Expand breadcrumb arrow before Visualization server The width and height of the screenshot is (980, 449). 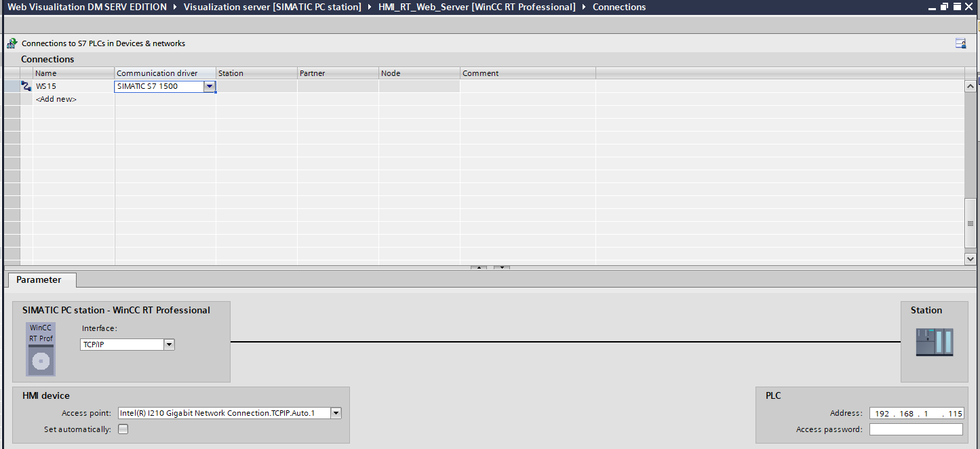tap(175, 7)
